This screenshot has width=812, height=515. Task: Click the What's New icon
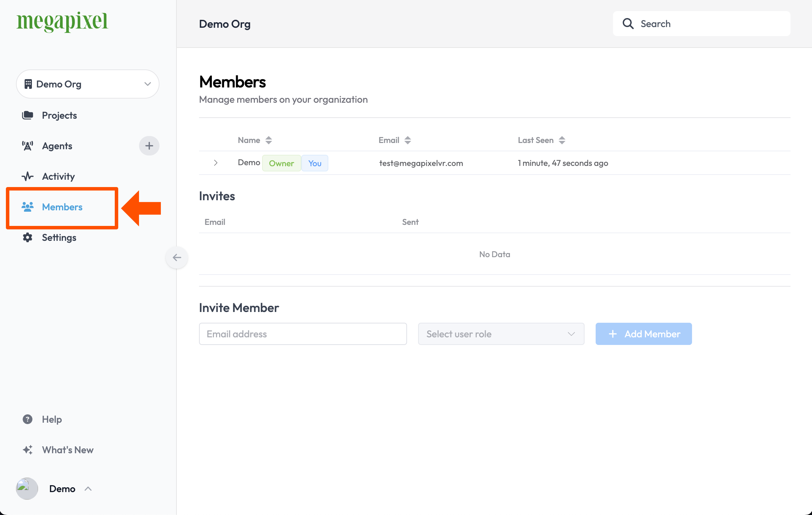[x=27, y=450]
